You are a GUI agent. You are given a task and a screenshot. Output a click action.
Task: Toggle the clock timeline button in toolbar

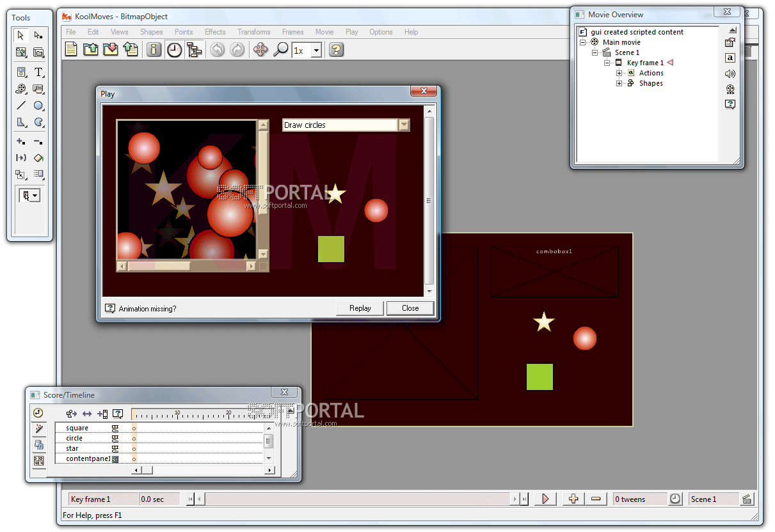pos(174,50)
